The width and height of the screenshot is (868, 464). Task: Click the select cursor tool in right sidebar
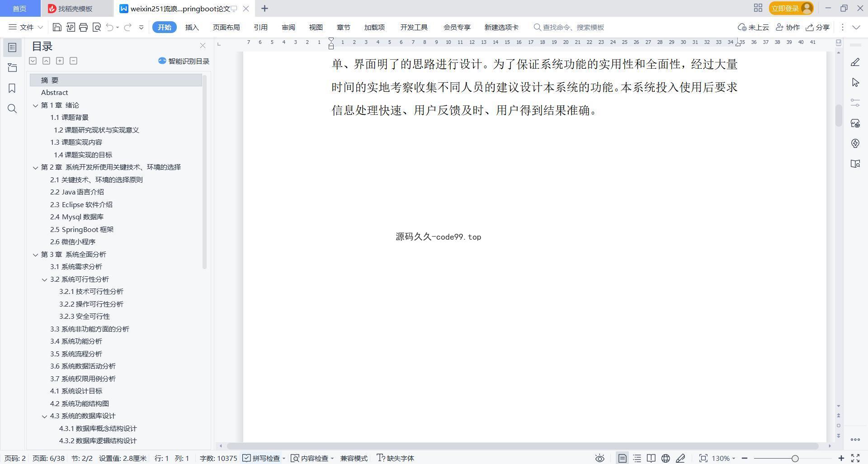pyautogui.click(x=855, y=82)
